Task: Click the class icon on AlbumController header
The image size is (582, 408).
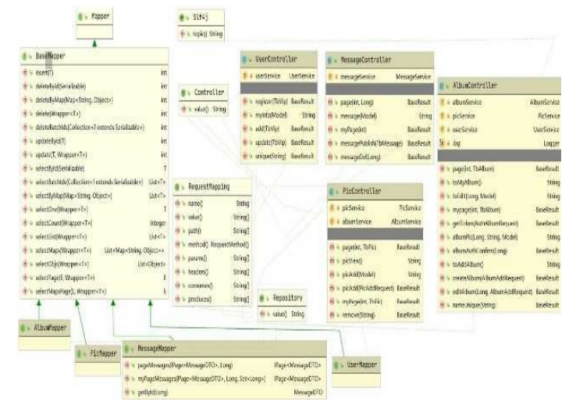Action: coord(442,86)
